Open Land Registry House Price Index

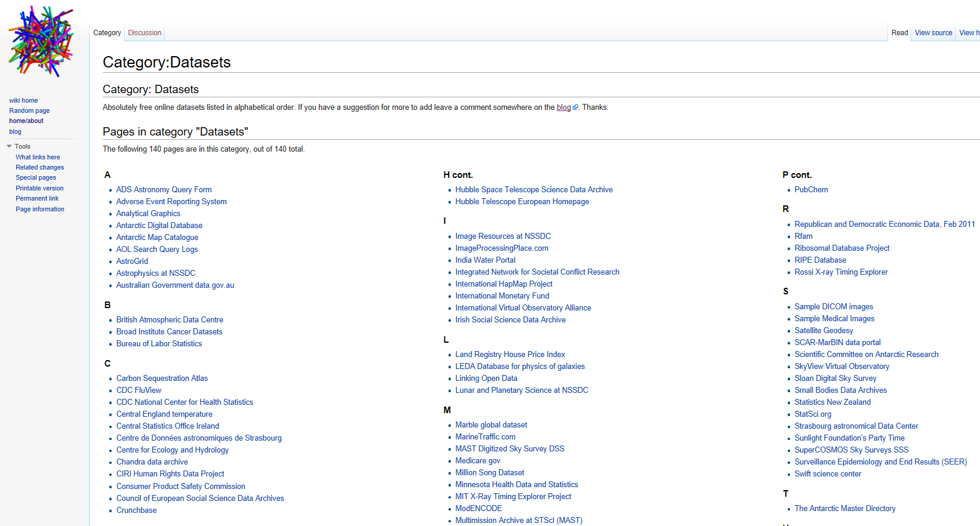click(x=510, y=354)
